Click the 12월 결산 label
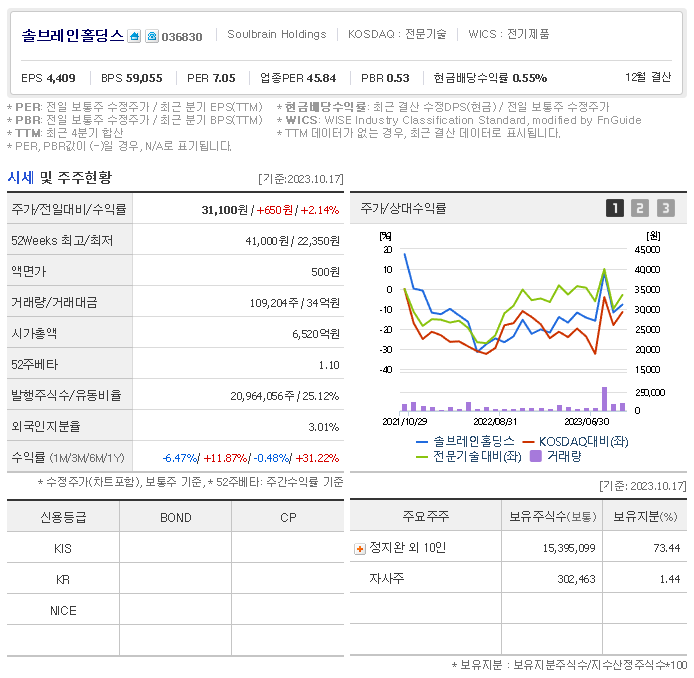The height and width of the screenshot is (678, 694). click(x=648, y=77)
